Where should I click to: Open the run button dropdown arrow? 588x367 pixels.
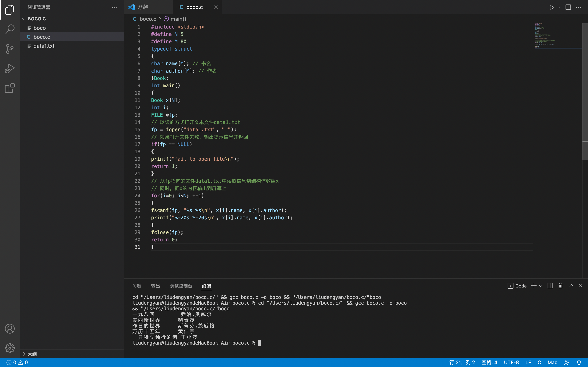pyautogui.click(x=559, y=7)
